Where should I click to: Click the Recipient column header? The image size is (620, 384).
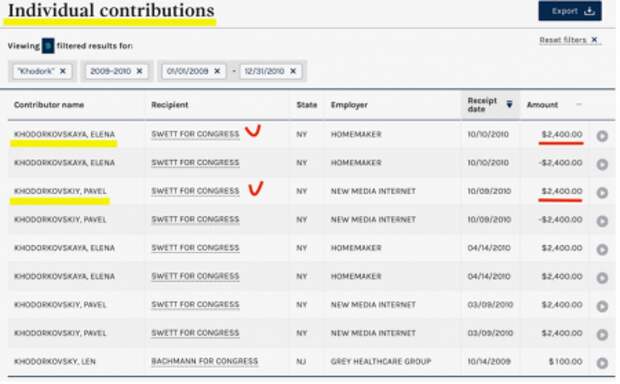[x=170, y=105]
